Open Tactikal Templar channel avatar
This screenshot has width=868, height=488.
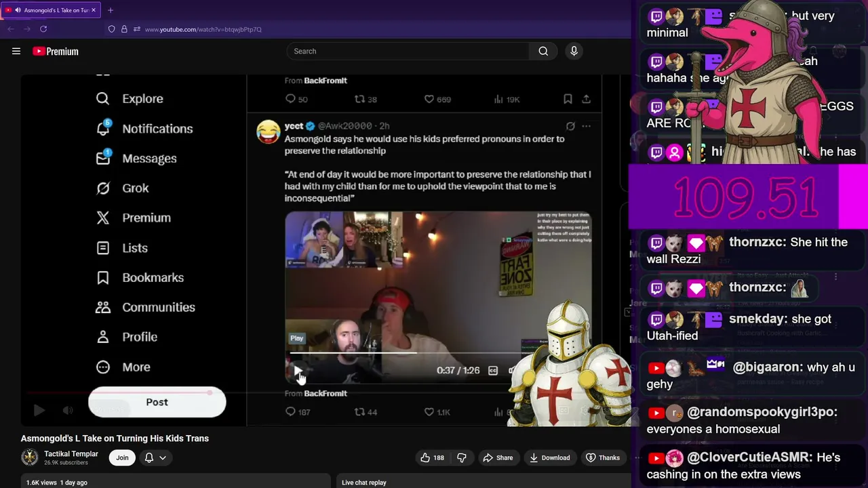click(29, 457)
